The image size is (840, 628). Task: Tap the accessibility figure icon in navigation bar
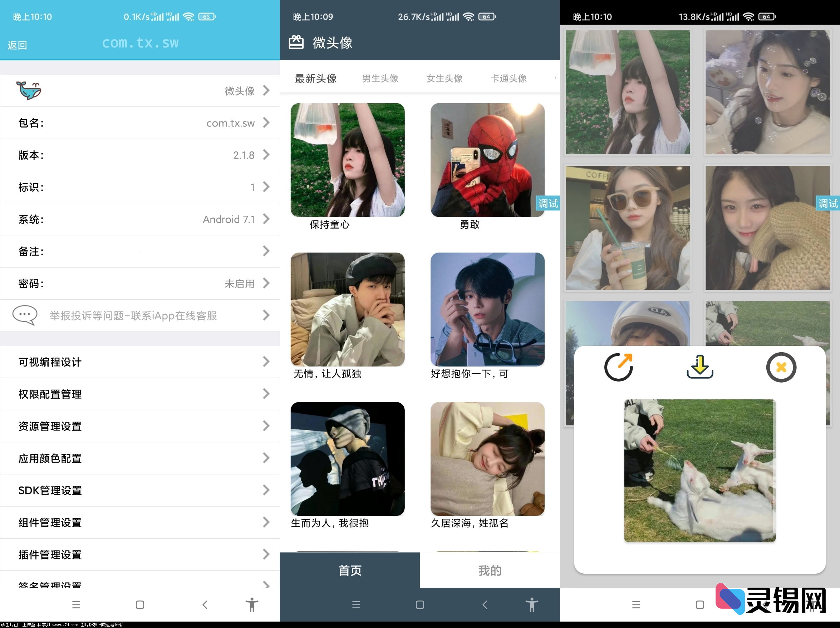coord(252,605)
